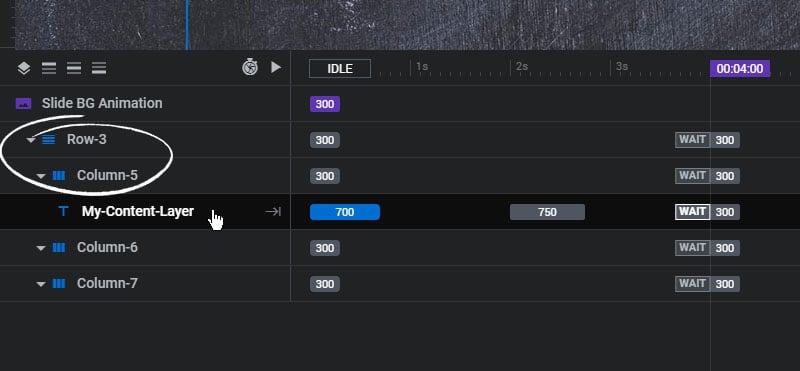Collapse the Column-5 group
This screenshot has height=371, width=800.
(41, 176)
